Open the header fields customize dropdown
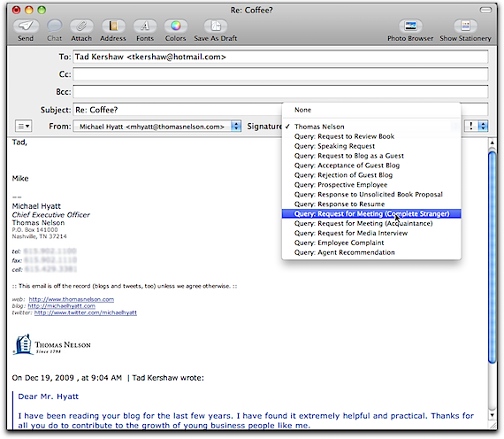504x439 pixels. [24, 127]
